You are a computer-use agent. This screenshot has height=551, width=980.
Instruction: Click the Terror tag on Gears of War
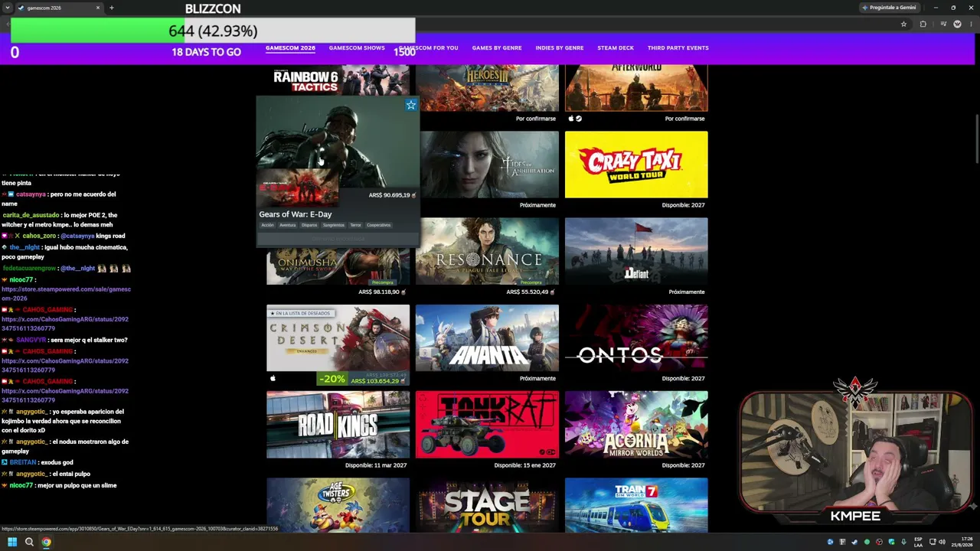click(355, 225)
